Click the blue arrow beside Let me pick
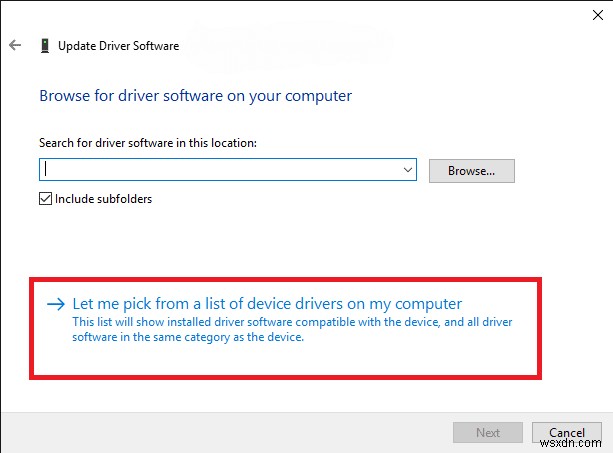 (x=55, y=303)
